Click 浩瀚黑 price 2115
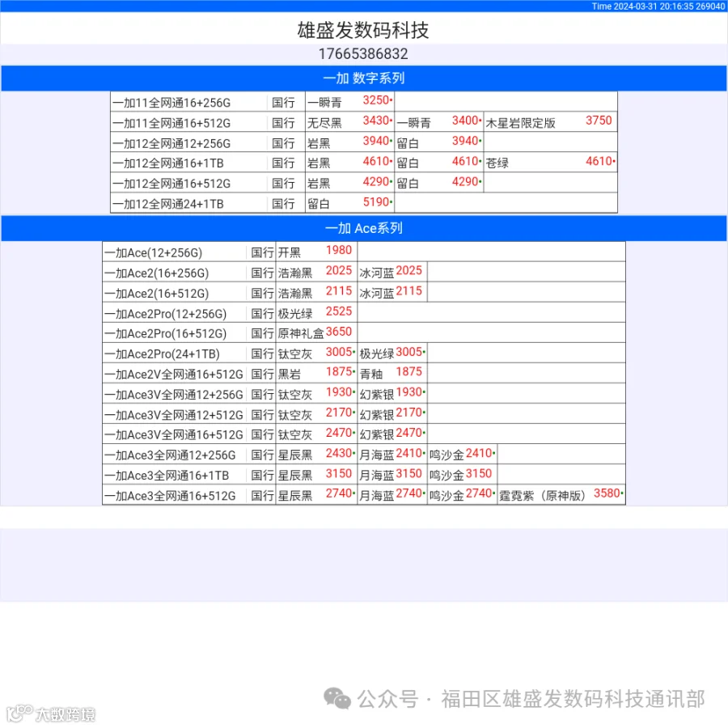The height and width of the screenshot is (728, 728). (338, 290)
